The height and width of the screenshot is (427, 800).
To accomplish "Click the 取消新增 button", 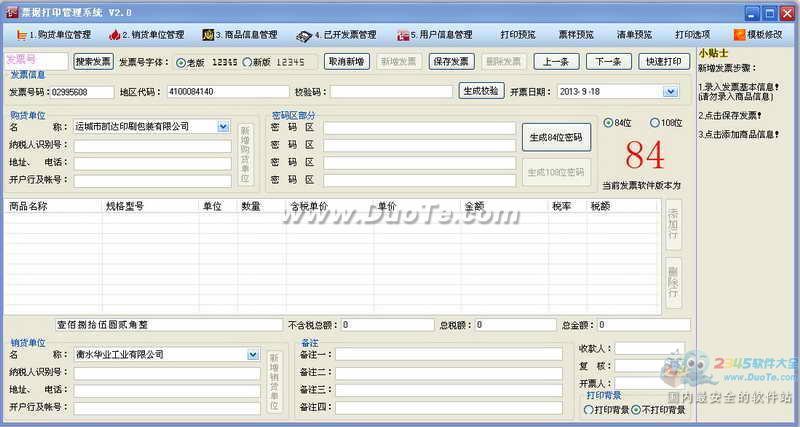I will pyautogui.click(x=347, y=62).
